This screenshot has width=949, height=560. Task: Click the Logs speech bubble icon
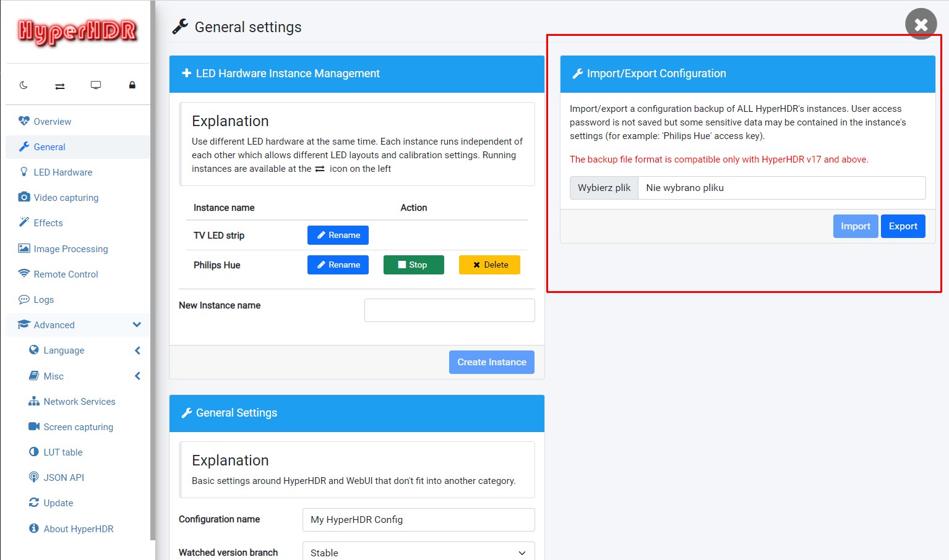point(24,299)
